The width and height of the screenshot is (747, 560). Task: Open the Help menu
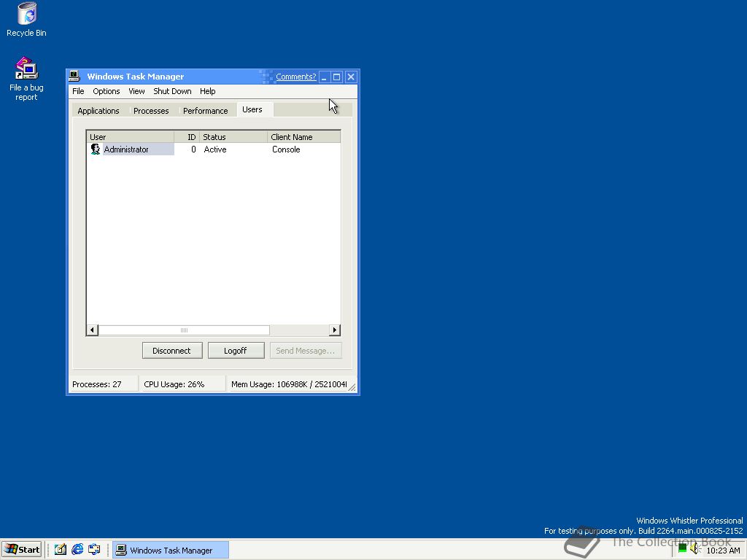(208, 91)
